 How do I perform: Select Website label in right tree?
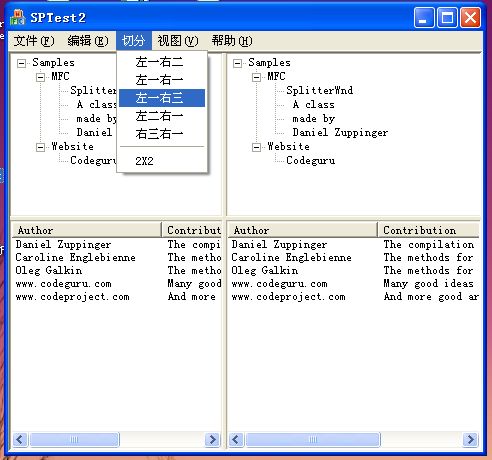288,147
